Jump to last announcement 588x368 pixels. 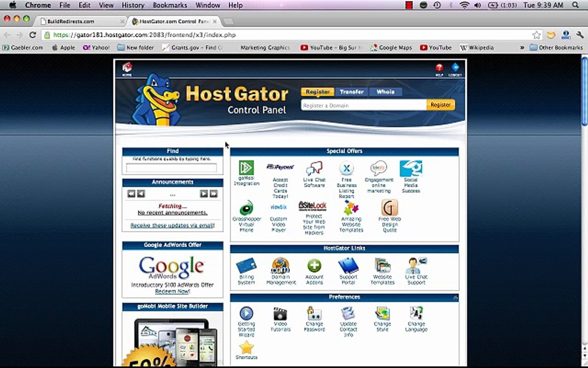(x=213, y=193)
